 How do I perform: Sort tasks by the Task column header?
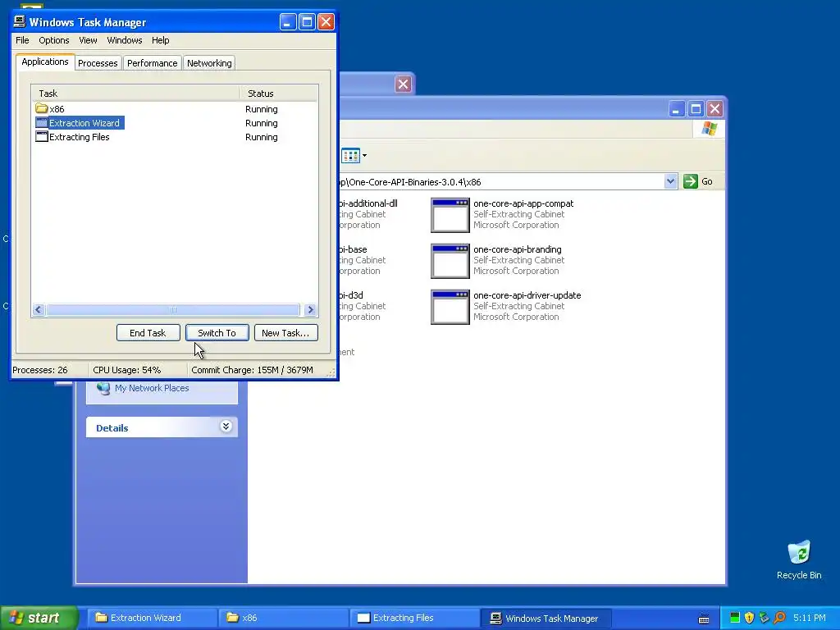136,94
